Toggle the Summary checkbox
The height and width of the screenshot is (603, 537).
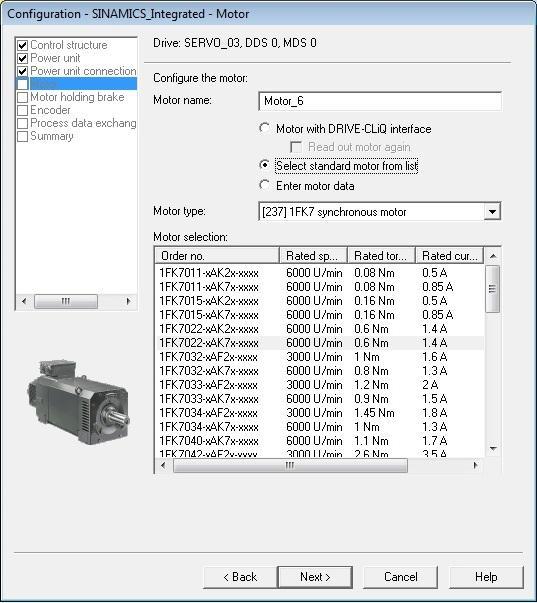tap(23, 137)
